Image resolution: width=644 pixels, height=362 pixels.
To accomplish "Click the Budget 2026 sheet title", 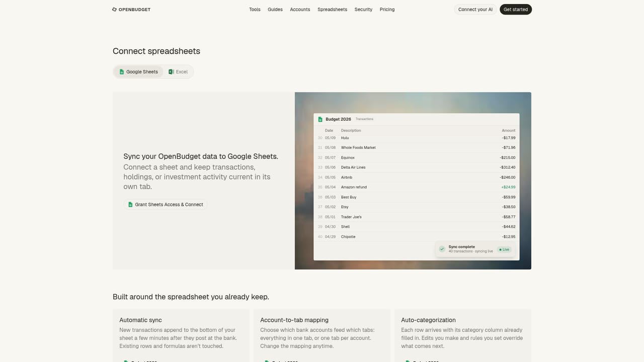I will click(338, 119).
